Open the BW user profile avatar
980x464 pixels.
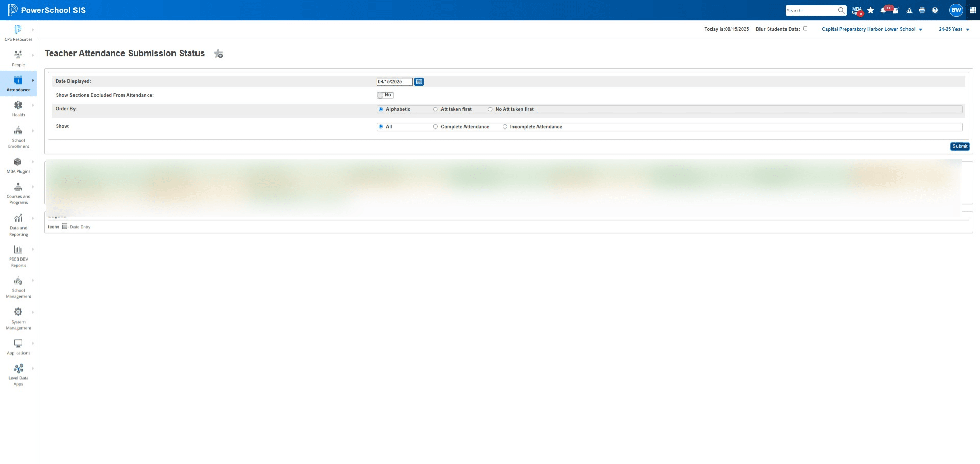click(956, 10)
